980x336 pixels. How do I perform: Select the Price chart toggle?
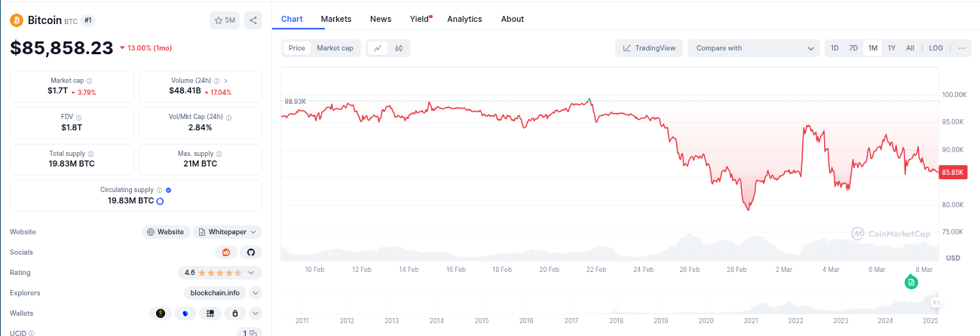pos(297,48)
